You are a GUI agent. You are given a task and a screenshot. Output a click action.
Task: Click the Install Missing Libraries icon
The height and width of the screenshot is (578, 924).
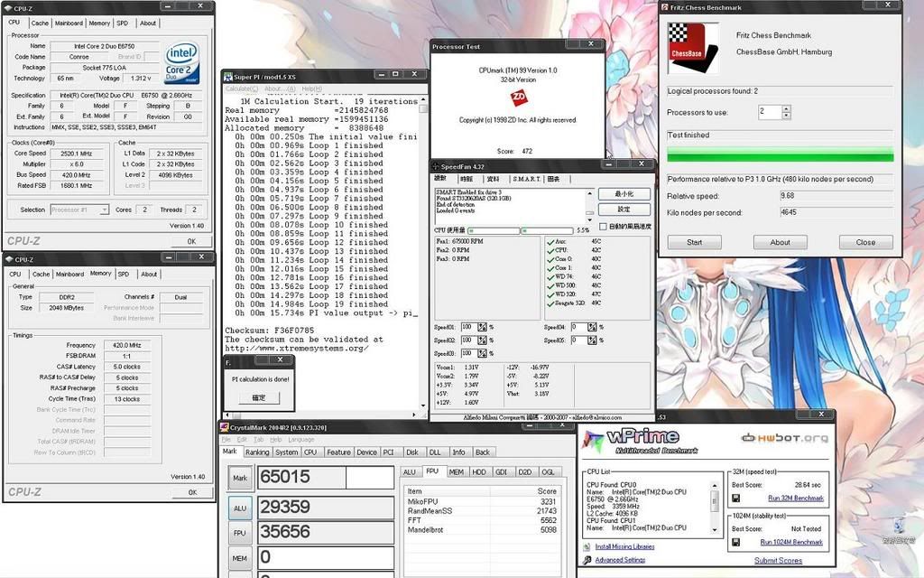tap(587, 546)
